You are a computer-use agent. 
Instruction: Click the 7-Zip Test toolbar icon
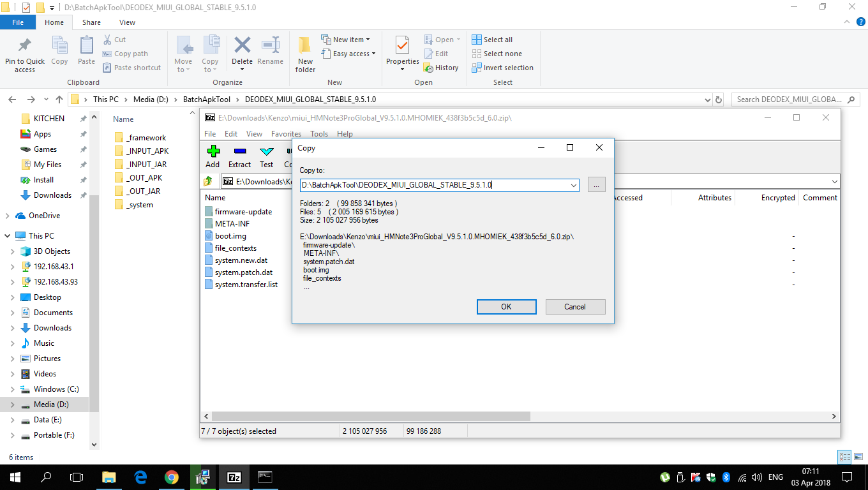pos(267,151)
